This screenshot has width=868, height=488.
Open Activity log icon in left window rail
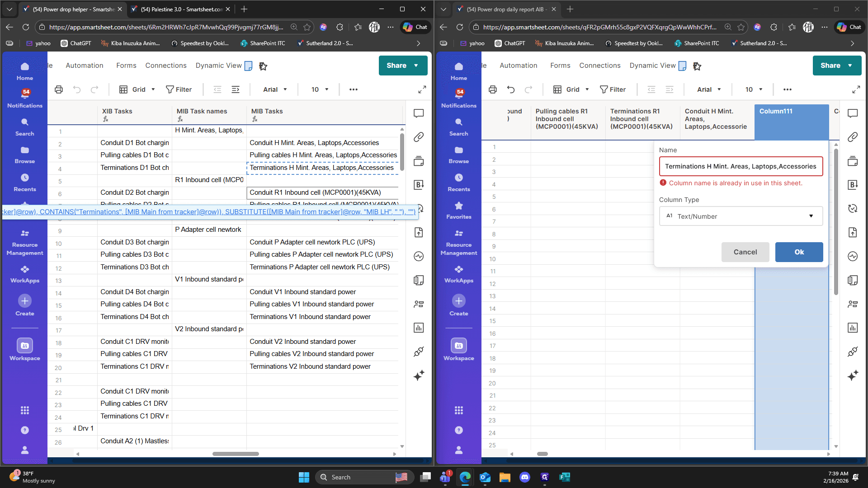pyautogui.click(x=419, y=256)
